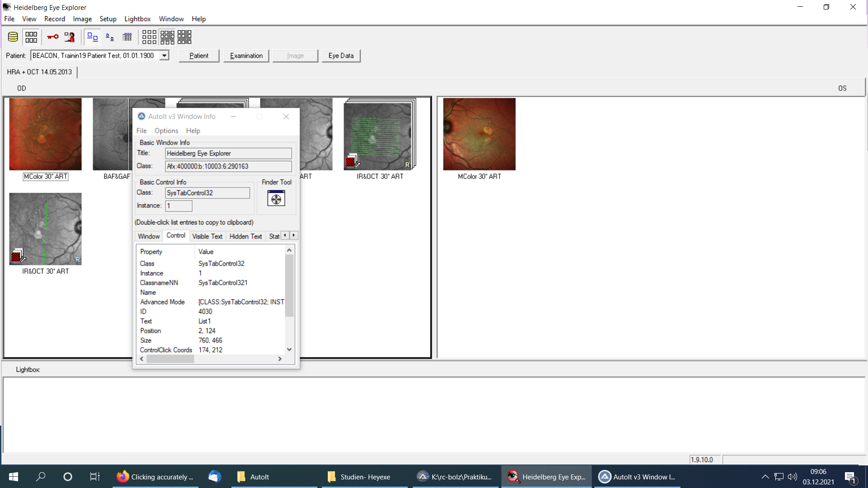868x488 pixels.
Task: Click the property list horizontal scrollbar thumb
Action: (170, 359)
